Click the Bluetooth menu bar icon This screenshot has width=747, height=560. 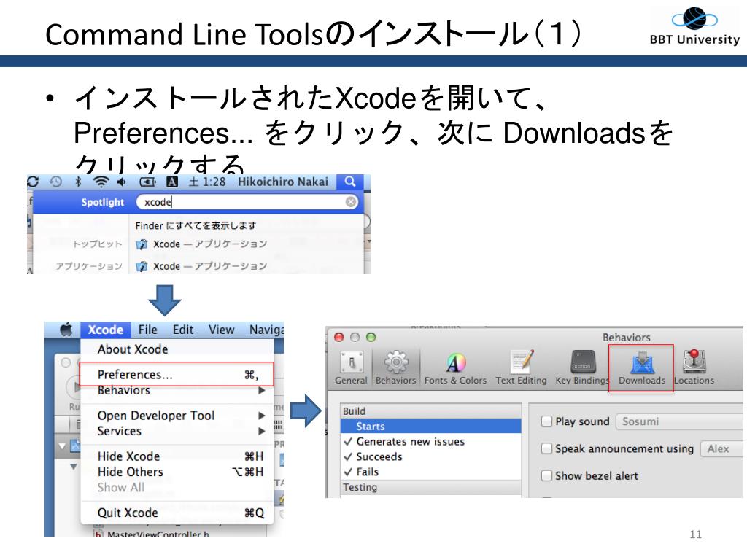point(79,182)
